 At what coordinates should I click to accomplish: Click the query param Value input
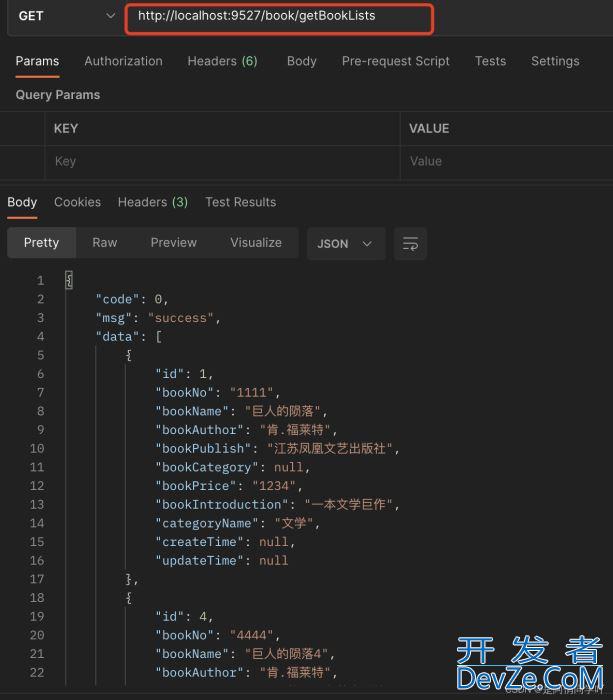click(x=507, y=162)
